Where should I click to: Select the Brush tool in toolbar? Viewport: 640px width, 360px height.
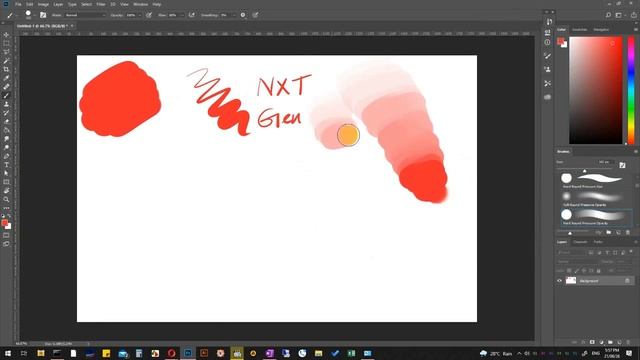coord(6,96)
